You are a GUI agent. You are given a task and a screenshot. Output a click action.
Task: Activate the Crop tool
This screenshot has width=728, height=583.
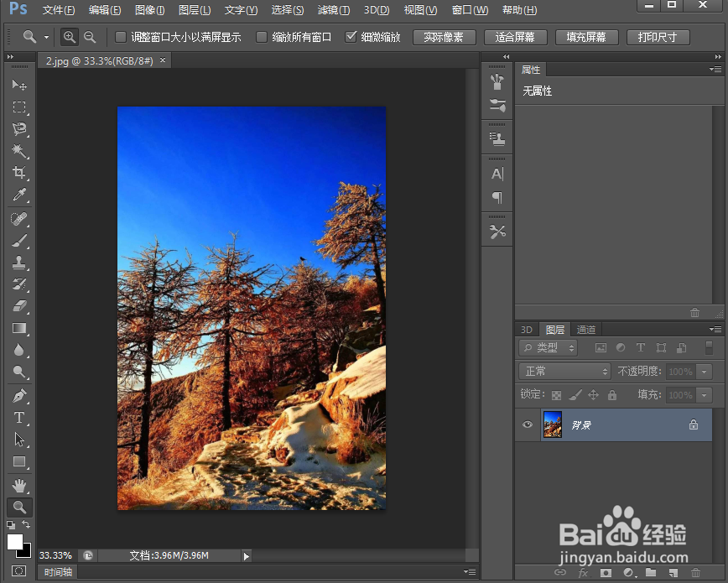[x=18, y=173]
